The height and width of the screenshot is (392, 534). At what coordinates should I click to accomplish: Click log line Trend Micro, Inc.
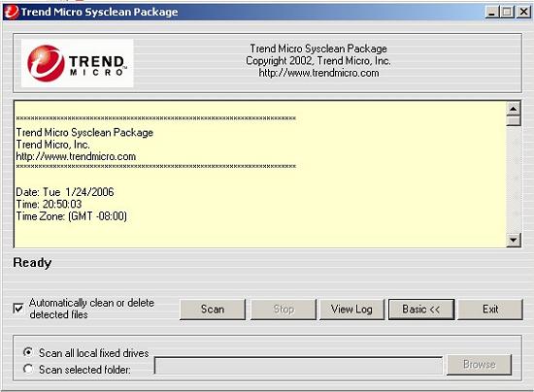click(52, 145)
